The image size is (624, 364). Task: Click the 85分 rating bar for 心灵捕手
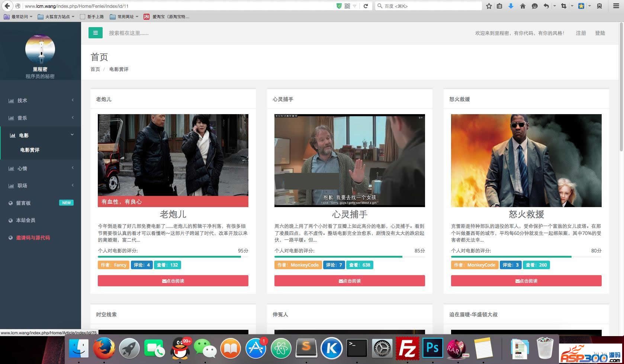coord(350,257)
